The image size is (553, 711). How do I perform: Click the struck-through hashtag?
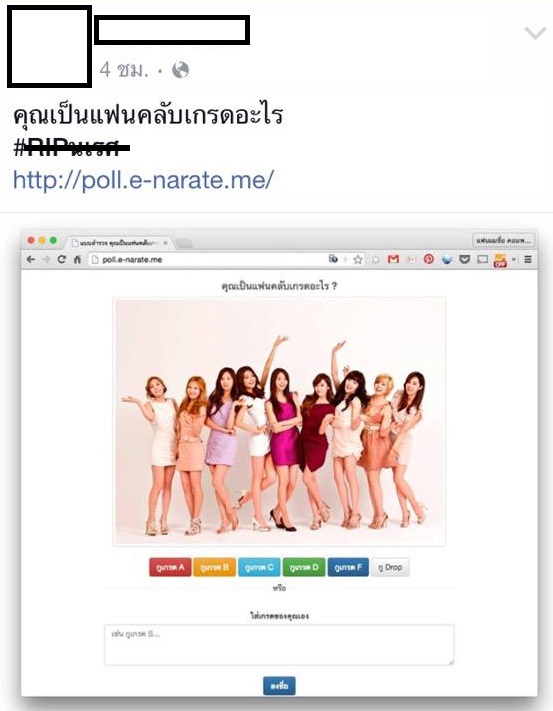(x=72, y=148)
